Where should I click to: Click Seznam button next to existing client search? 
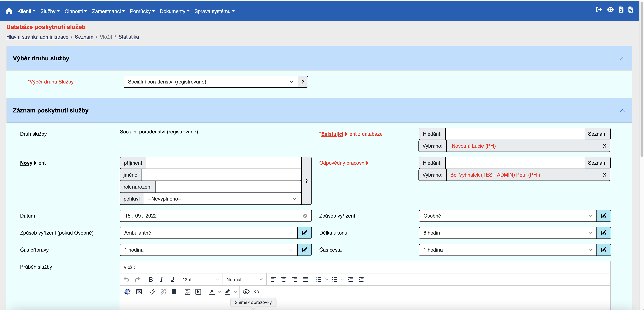coord(597,134)
